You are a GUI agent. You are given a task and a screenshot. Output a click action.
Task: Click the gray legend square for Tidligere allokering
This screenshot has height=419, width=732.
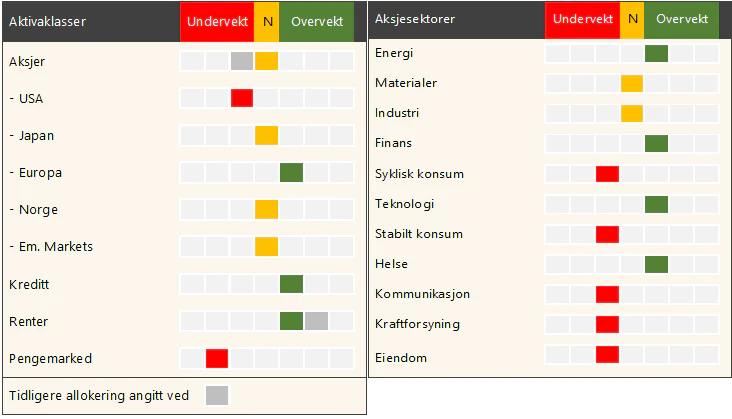point(217,395)
